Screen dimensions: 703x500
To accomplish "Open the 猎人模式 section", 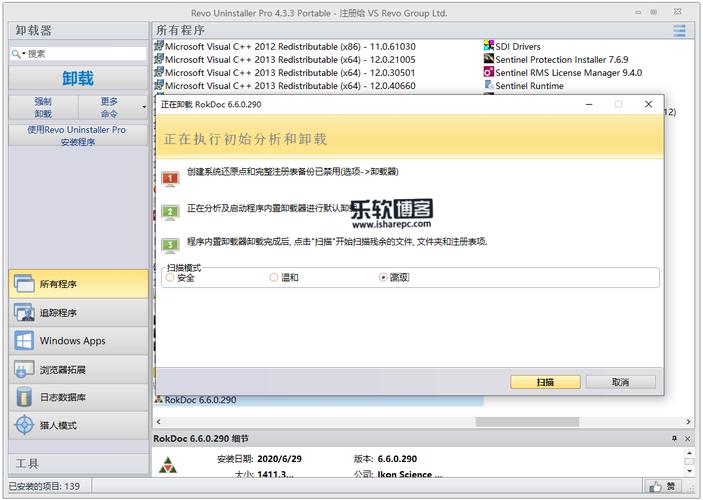I will click(x=78, y=425).
